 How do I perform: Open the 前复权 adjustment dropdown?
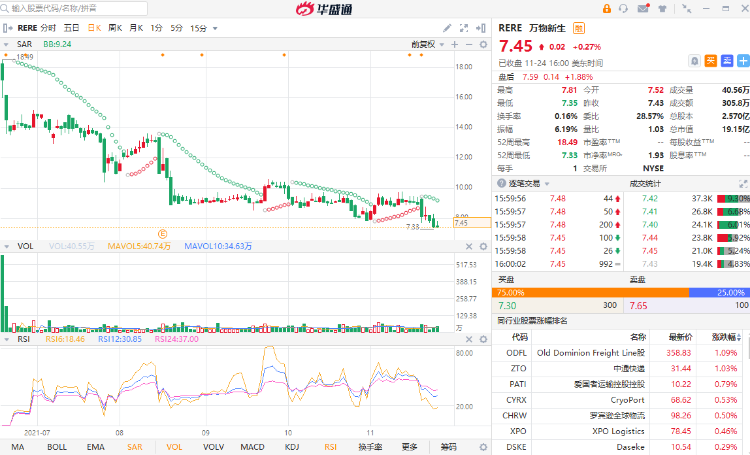click(441, 44)
